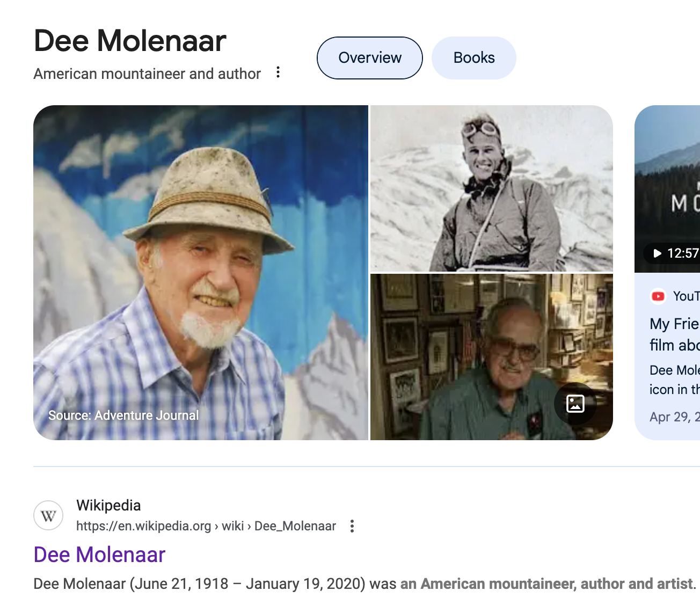
Task: Click the Apr 29 video date text
Action: pos(674,417)
